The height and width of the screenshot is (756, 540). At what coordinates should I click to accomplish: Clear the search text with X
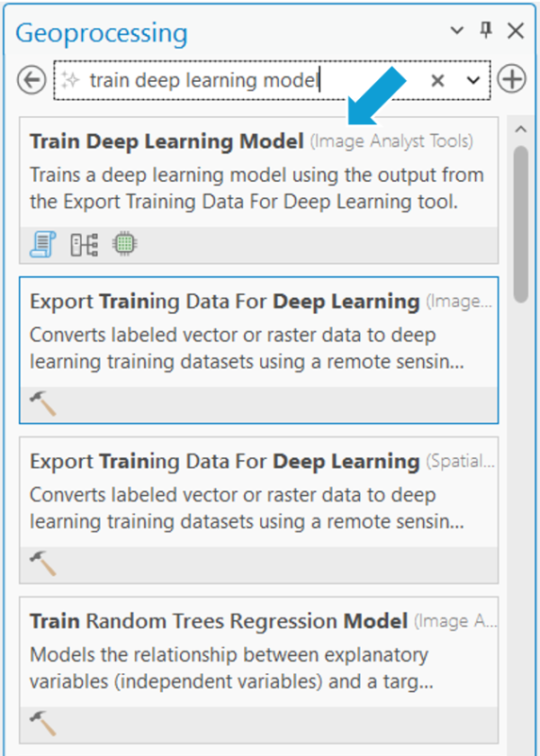coord(437,80)
